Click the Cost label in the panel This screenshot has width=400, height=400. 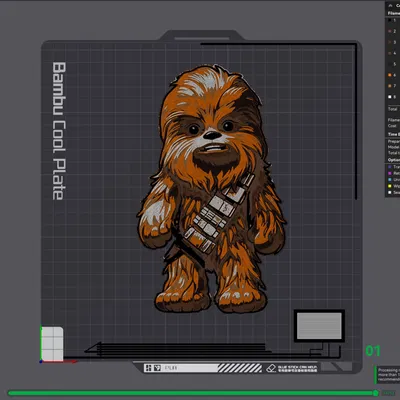(392, 126)
